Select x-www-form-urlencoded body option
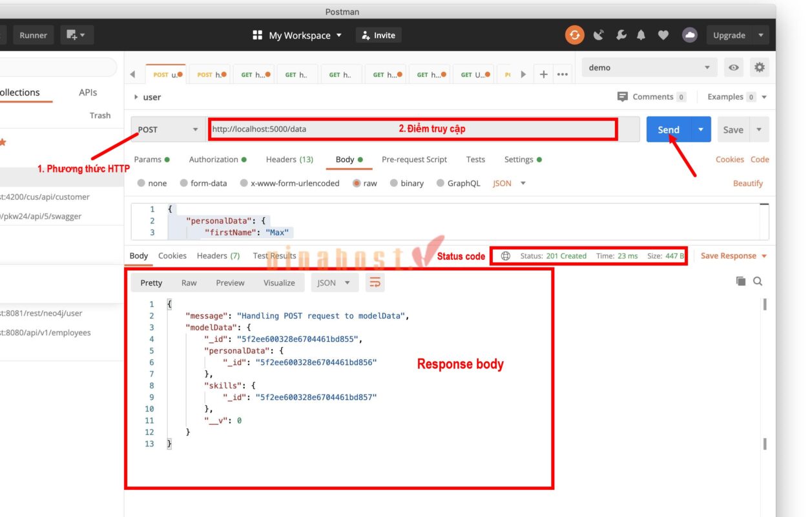The height and width of the screenshot is (517, 812). point(244,184)
